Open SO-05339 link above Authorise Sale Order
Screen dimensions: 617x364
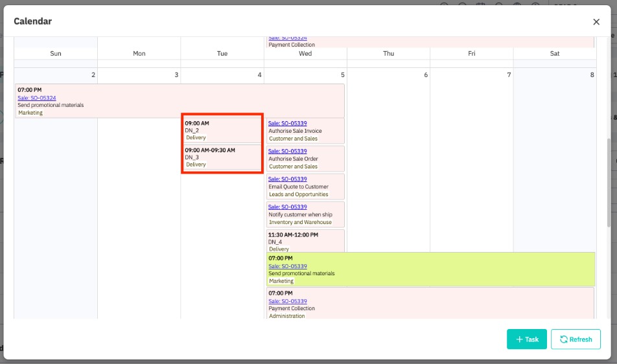pyautogui.click(x=288, y=151)
